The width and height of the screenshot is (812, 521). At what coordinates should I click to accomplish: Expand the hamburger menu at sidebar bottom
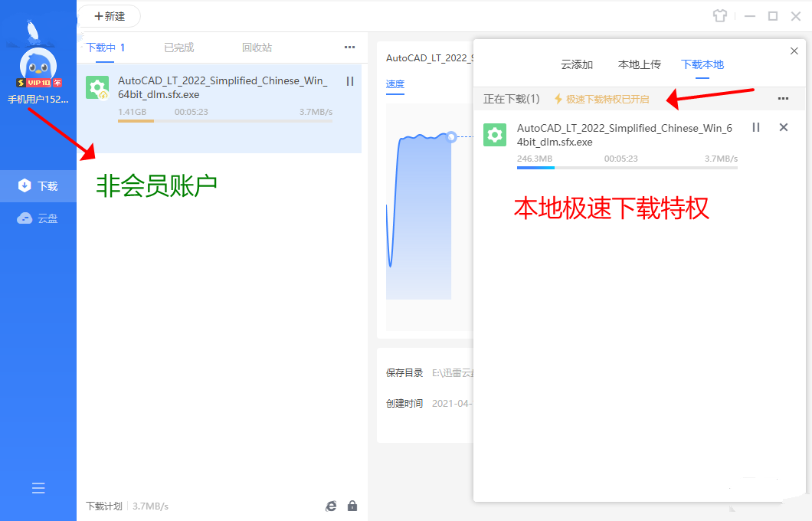(x=38, y=488)
